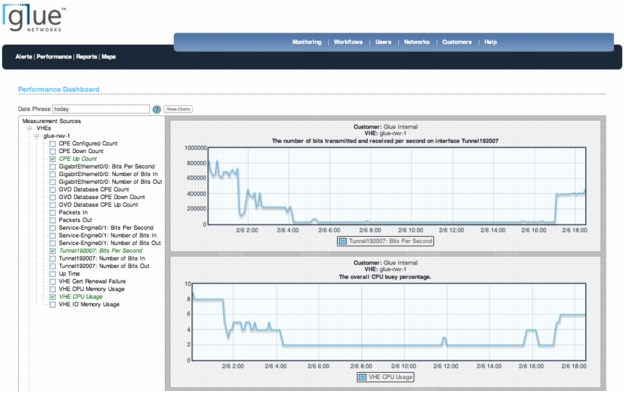
Task: Select the Up Time tree item
Action: coord(69,274)
